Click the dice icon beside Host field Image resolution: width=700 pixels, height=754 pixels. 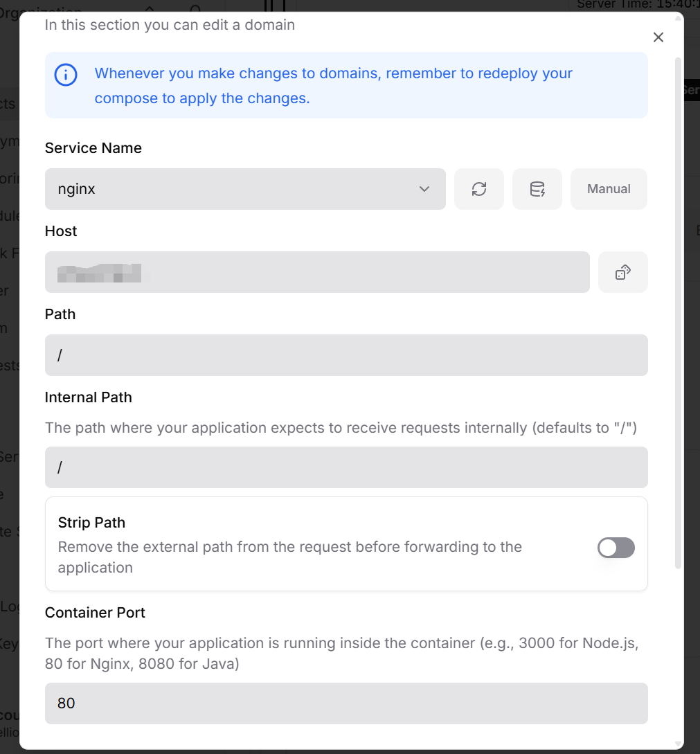[622, 272]
